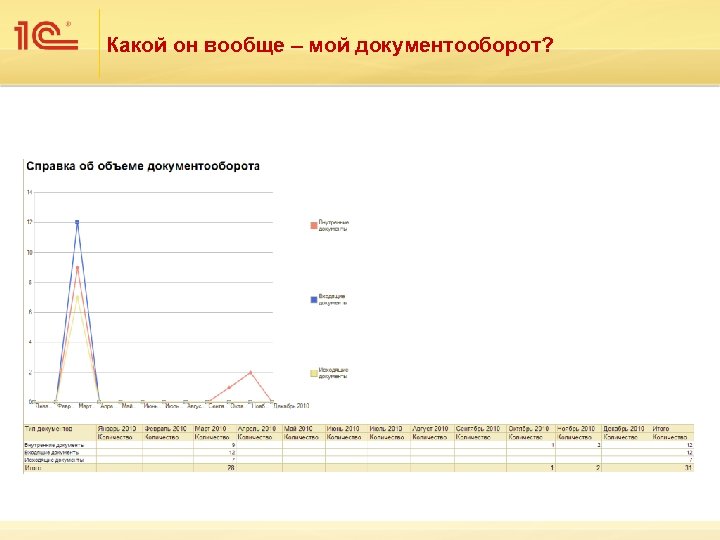
Task: Click the 'Апрель 2010' table column header
Action: tap(257, 428)
